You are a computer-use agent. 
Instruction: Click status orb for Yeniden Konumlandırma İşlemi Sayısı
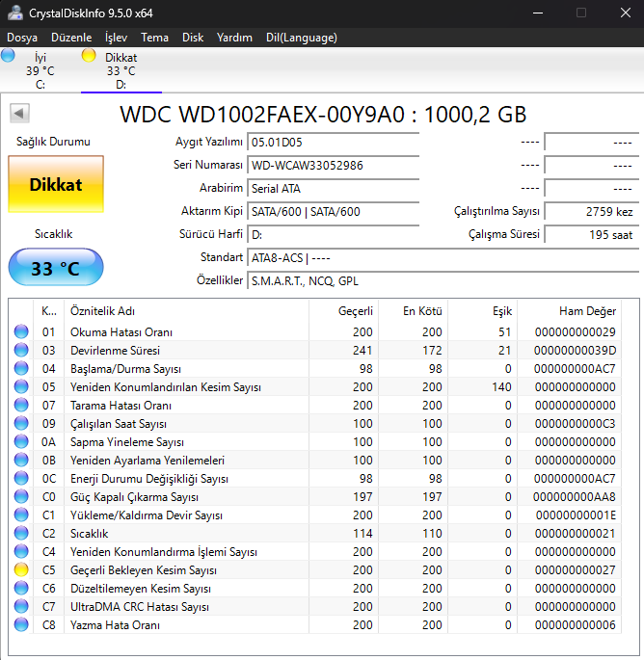21,551
